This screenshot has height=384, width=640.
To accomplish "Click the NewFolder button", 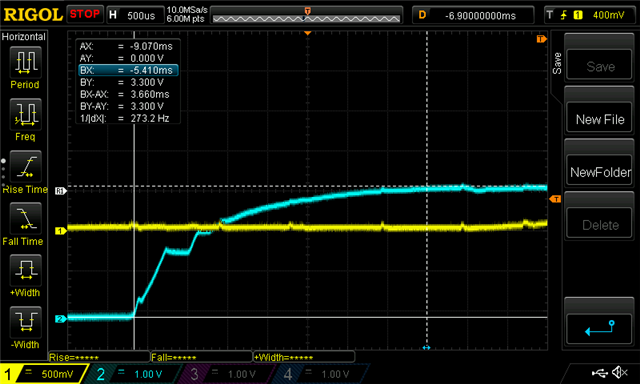I will [599, 172].
